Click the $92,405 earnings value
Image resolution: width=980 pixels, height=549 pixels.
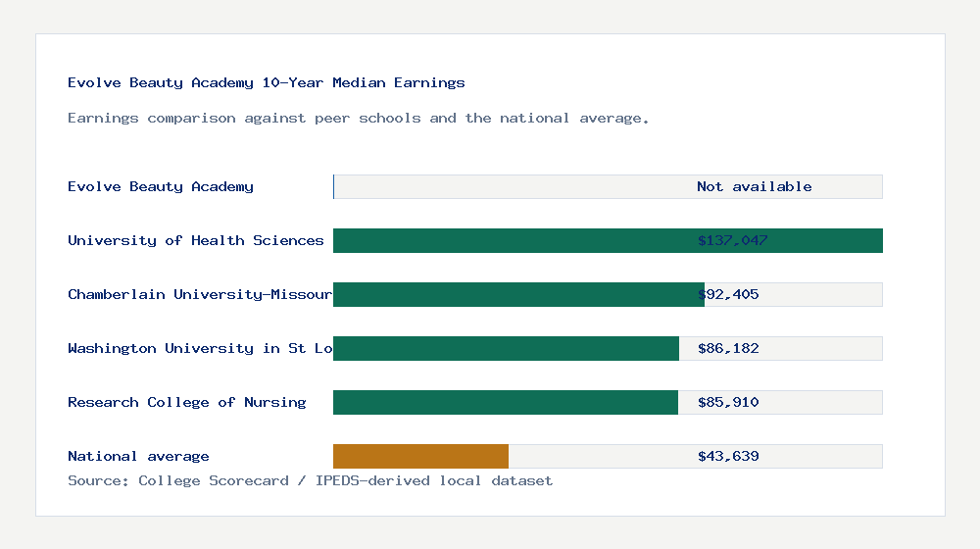[x=728, y=294]
